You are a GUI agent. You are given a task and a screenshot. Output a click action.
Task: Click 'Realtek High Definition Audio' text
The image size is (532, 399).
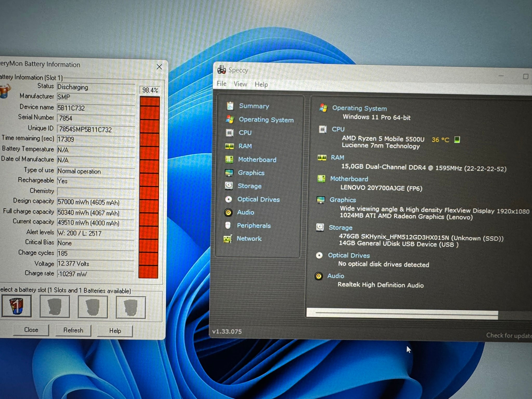[x=381, y=285]
